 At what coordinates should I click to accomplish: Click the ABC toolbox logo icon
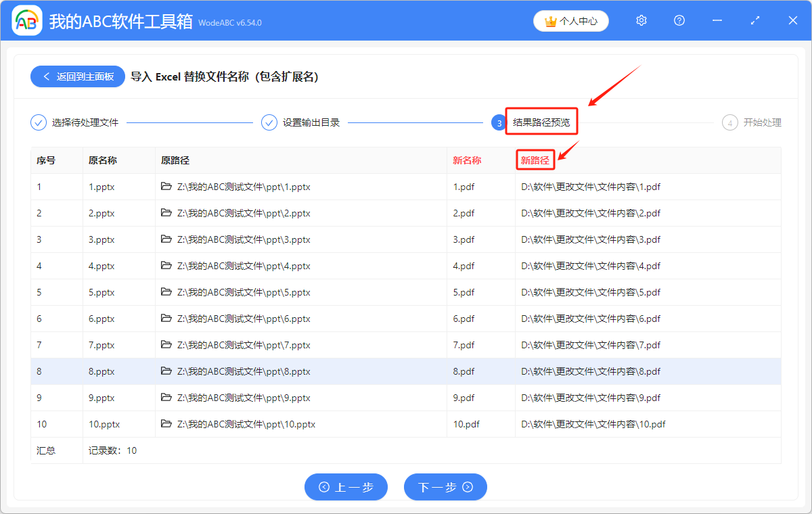coord(26,20)
